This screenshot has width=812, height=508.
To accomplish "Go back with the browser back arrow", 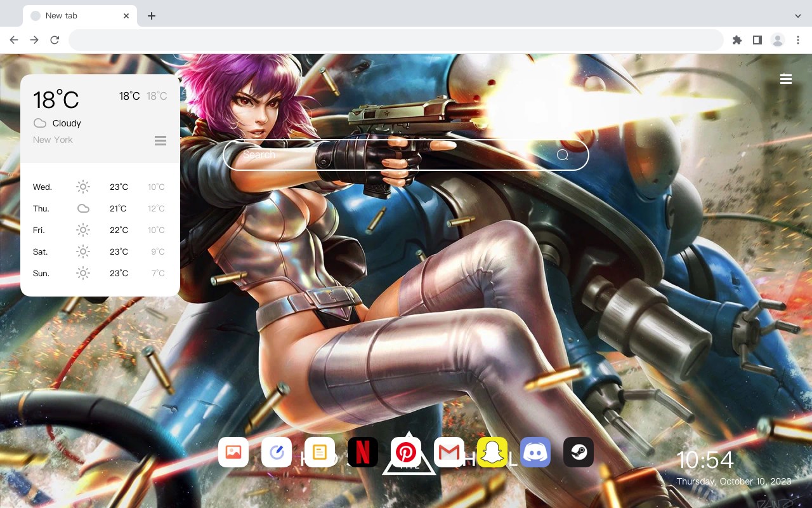I will click(x=14, y=40).
